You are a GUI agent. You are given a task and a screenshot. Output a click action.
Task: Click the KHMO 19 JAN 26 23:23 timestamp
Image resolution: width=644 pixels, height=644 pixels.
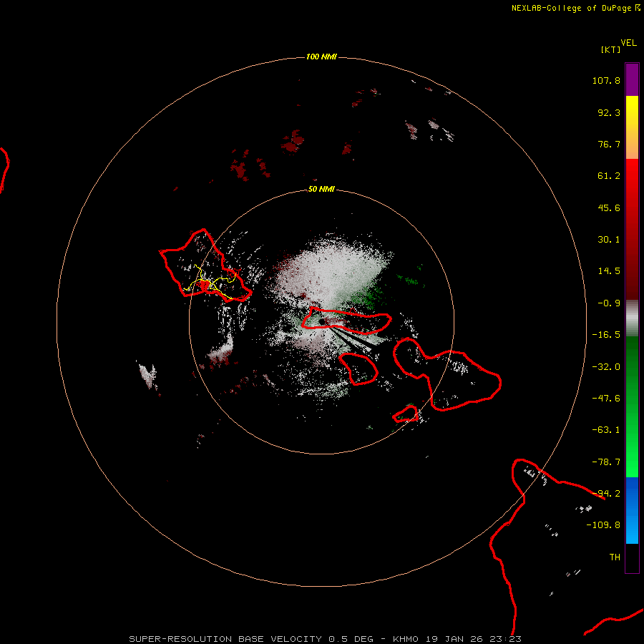pyautogui.click(x=457, y=639)
